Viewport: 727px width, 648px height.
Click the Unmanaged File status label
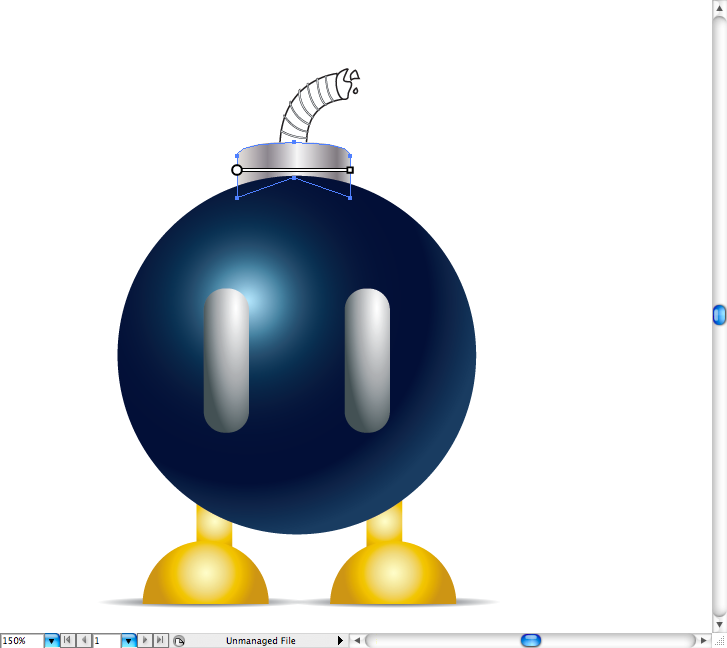coord(260,640)
